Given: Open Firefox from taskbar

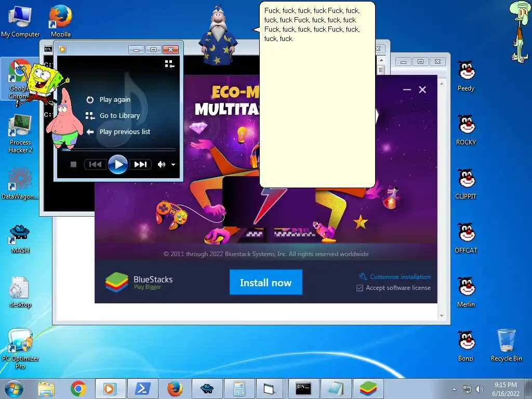Looking at the screenshot, I should point(175,389).
